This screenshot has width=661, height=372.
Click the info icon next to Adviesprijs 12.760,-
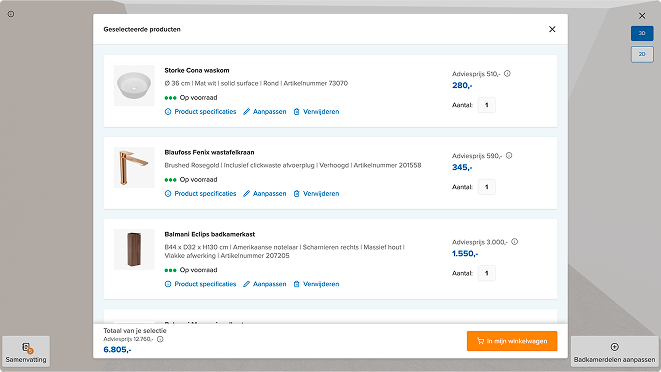click(x=160, y=339)
